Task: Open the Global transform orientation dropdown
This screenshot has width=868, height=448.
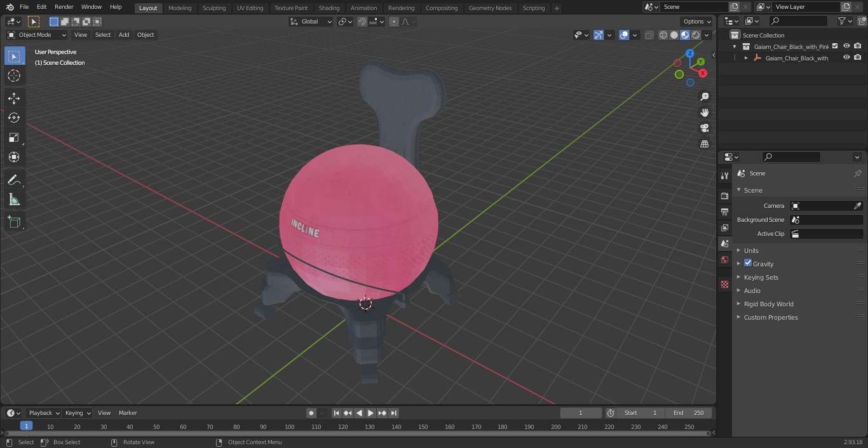Action: (311, 22)
